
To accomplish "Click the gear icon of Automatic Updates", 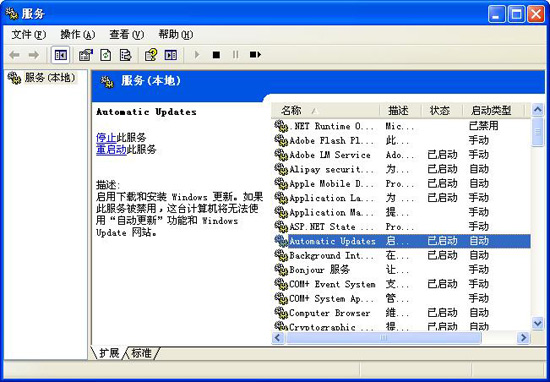I will [281, 241].
